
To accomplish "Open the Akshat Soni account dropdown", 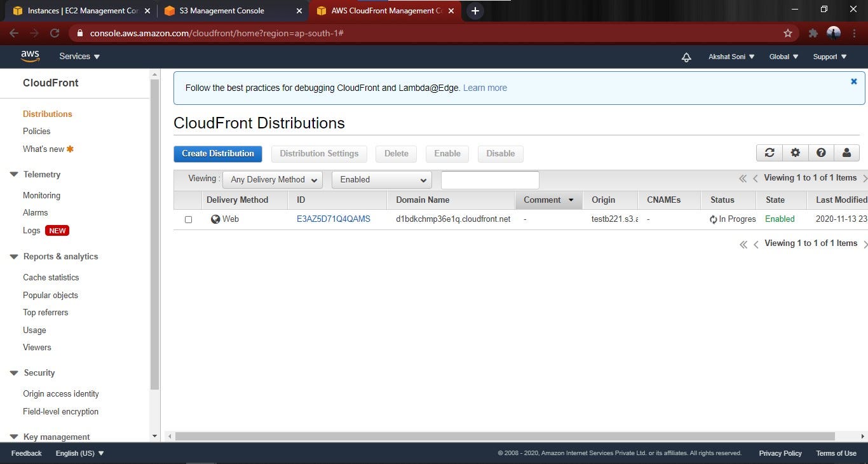I will pos(731,57).
